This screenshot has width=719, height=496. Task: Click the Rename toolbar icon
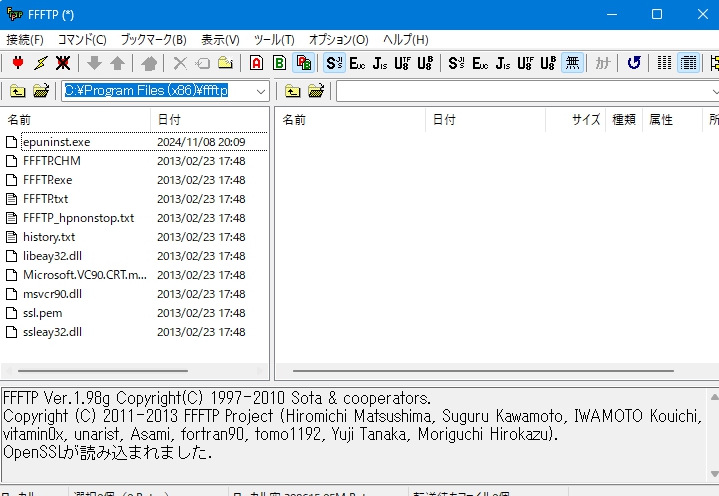[x=202, y=63]
